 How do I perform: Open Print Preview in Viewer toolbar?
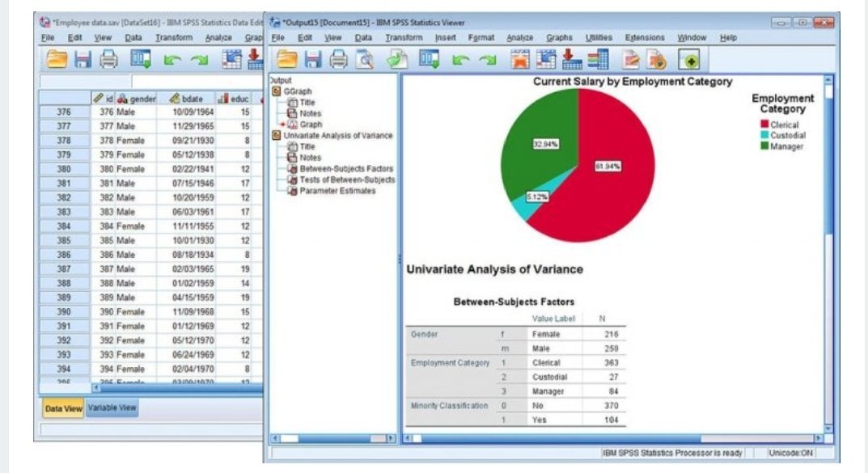coord(364,59)
